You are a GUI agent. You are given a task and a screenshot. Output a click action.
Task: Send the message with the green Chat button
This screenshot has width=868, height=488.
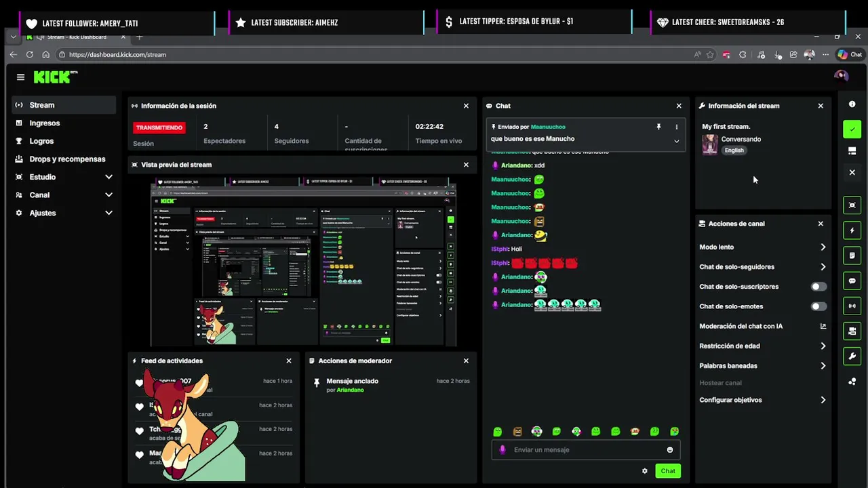pos(668,471)
